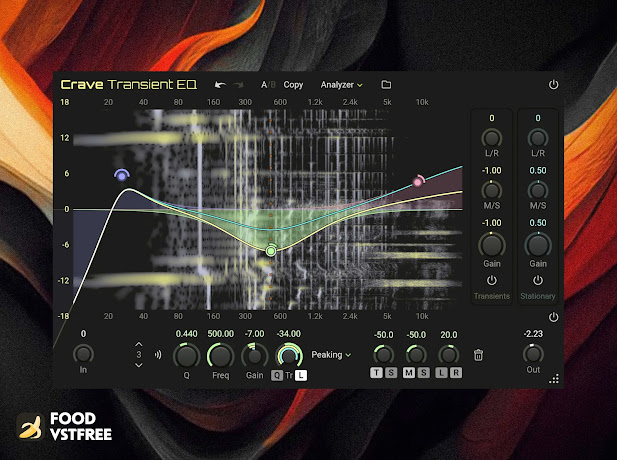The height and width of the screenshot is (460, 617).
Task: Click the 20.0 value above L R
Action: click(x=449, y=335)
